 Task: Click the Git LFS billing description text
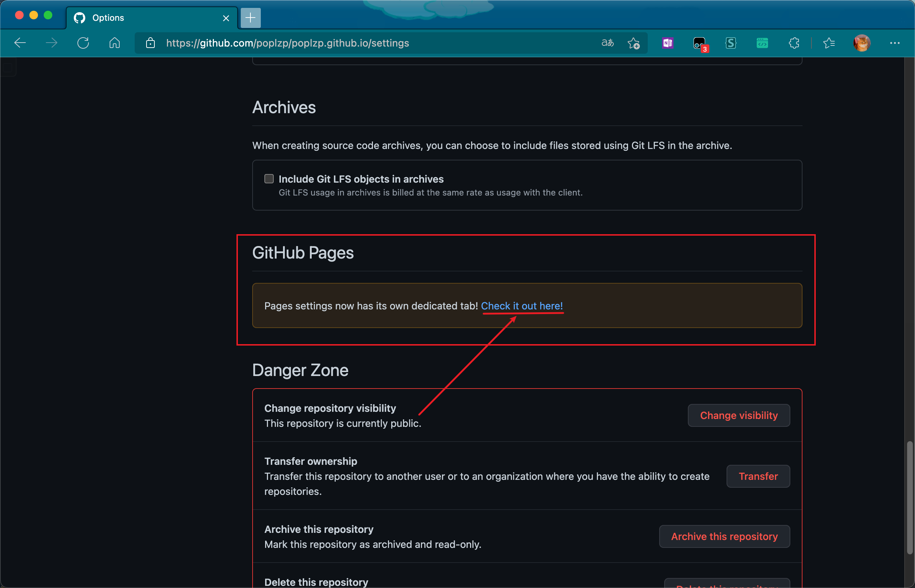(430, 192)
